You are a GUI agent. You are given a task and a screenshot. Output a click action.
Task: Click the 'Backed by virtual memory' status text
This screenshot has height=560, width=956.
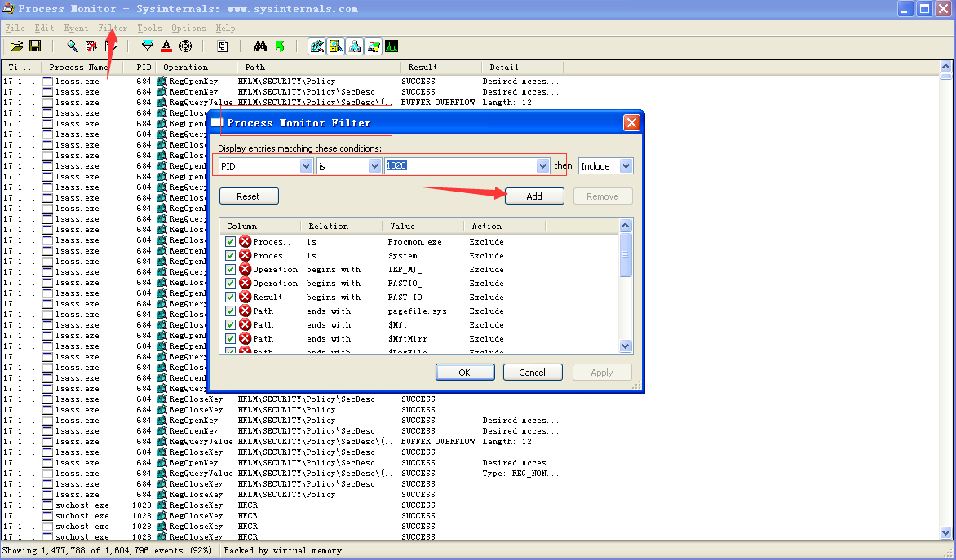(x=283, y=550)
